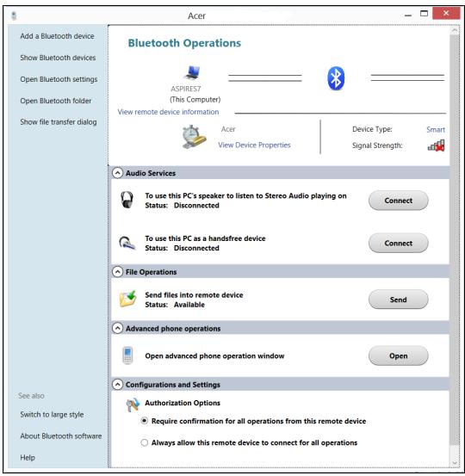Image resolution: width=465 pixels, height=476 pixels.
Task: Click the app icon in title bar
Action: click(14, 15)
